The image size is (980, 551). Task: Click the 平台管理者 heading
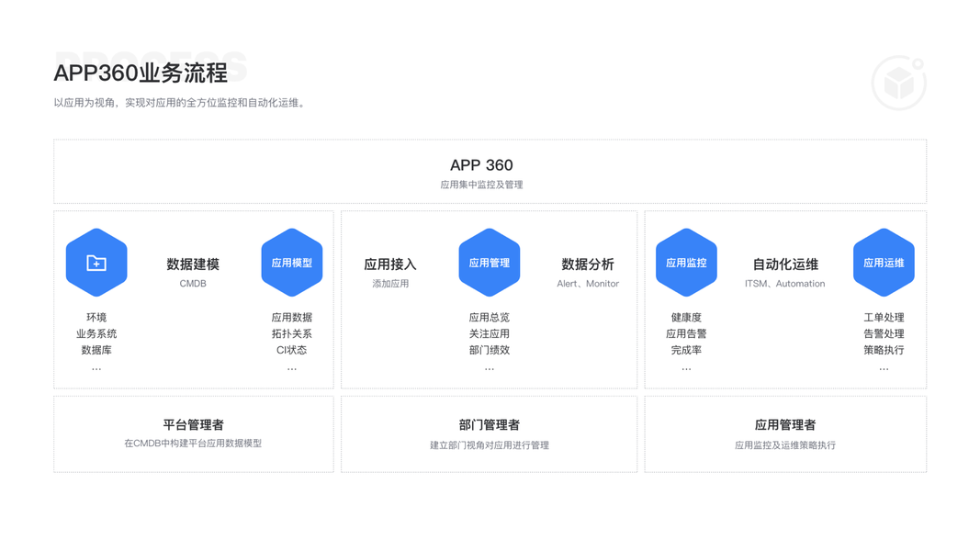[x=193, y=425]
